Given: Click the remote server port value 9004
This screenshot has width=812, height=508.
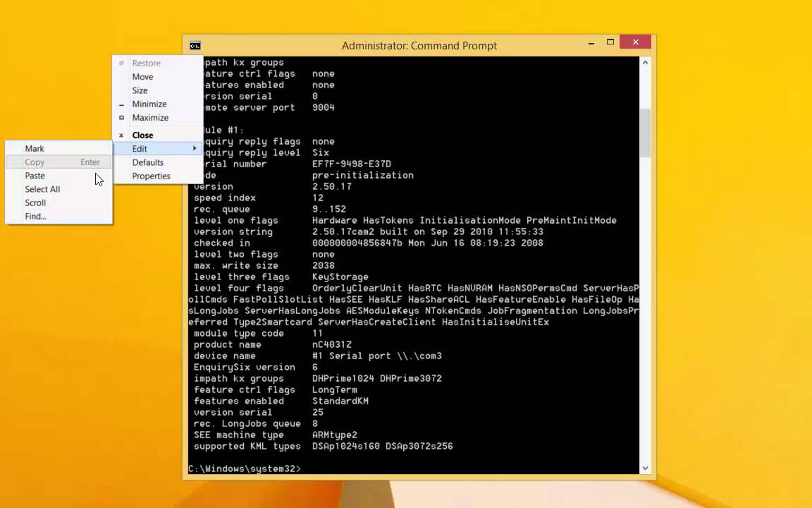Looking at the screenshot, I should click(324, 107).
